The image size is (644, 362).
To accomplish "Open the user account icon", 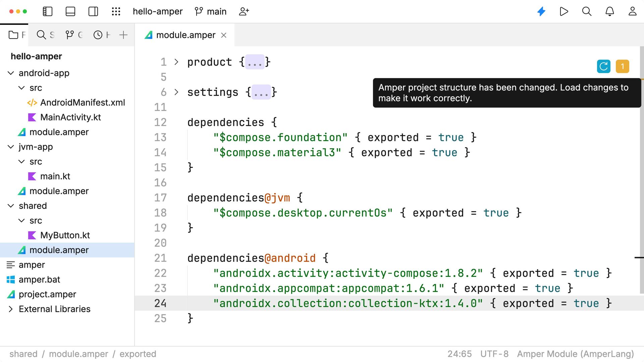I will point(633,11).
